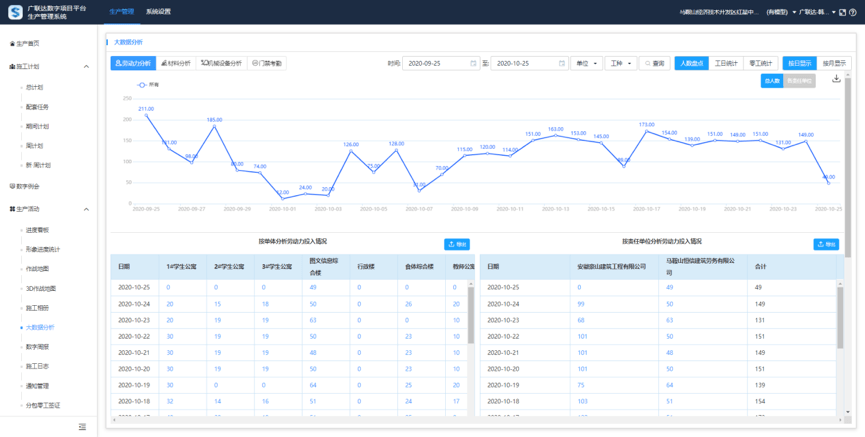Switch chart to 总人数 view
Viewport: 865px width, 437px height.
tap(771, 81)
